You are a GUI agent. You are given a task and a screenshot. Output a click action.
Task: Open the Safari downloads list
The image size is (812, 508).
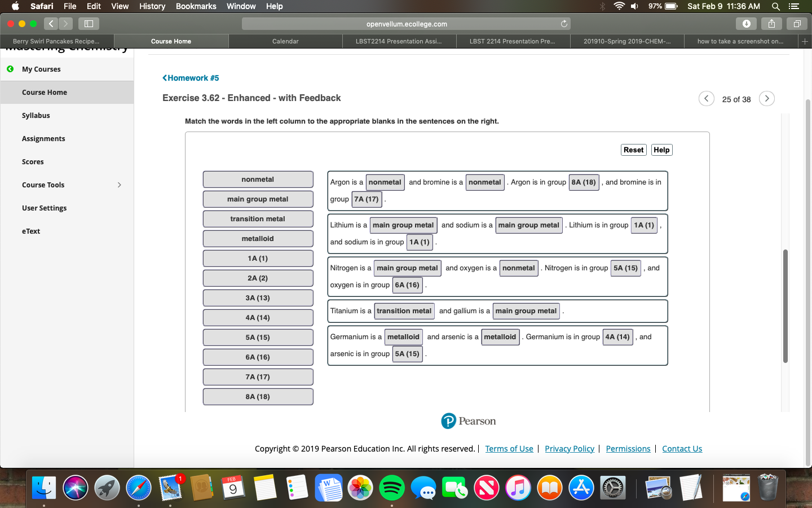[747, 24]
